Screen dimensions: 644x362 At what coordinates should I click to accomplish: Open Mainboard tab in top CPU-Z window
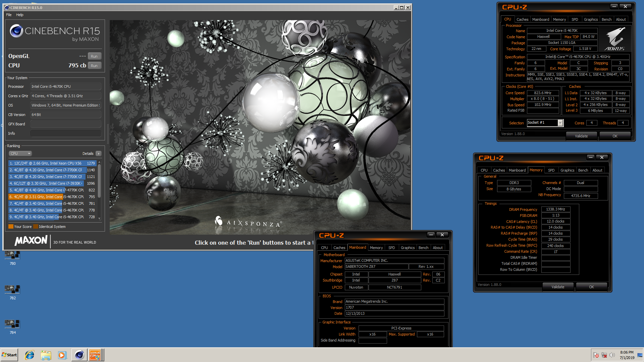[541, 19]
